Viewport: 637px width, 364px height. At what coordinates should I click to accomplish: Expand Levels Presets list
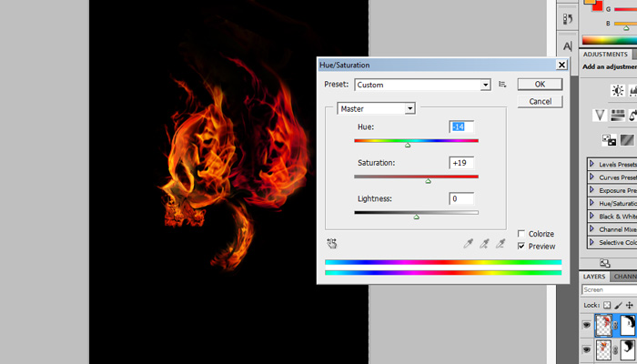pyautogui.click(x=591, y=164)
